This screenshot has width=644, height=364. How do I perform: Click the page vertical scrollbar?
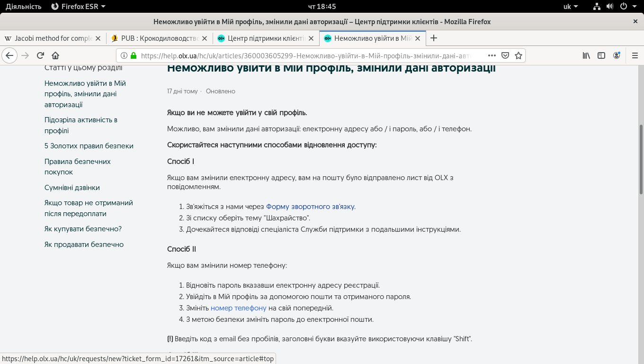click(641, 159)
